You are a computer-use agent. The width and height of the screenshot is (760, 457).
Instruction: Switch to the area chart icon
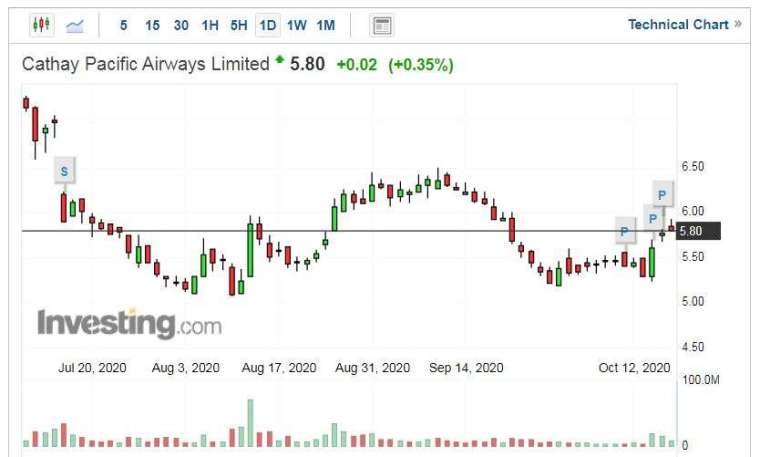pos(75,25)
